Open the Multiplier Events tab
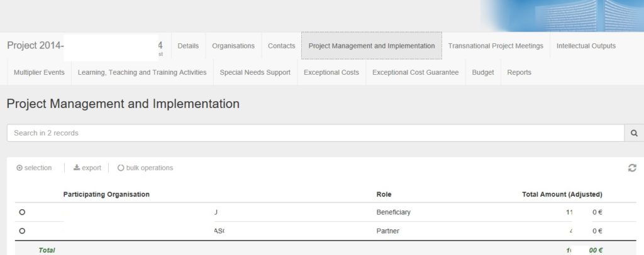The image size is (644, 255). 39,73
